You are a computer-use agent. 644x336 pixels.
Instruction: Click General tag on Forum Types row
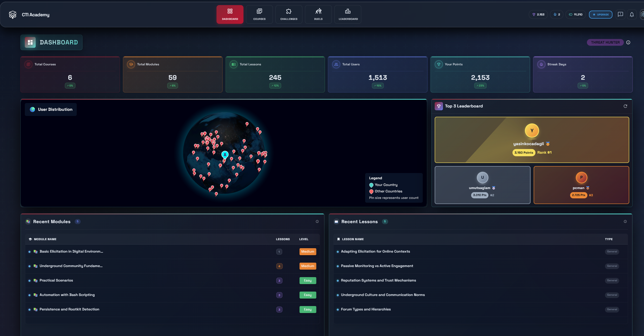pyautogui.click(x=612, y=309)
